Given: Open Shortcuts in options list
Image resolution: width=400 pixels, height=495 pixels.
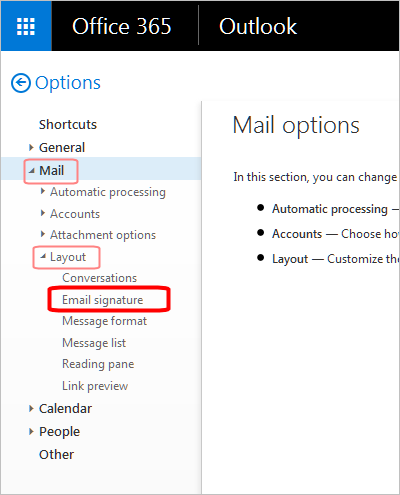Looking at the screenshot, I should click(68, 124).
